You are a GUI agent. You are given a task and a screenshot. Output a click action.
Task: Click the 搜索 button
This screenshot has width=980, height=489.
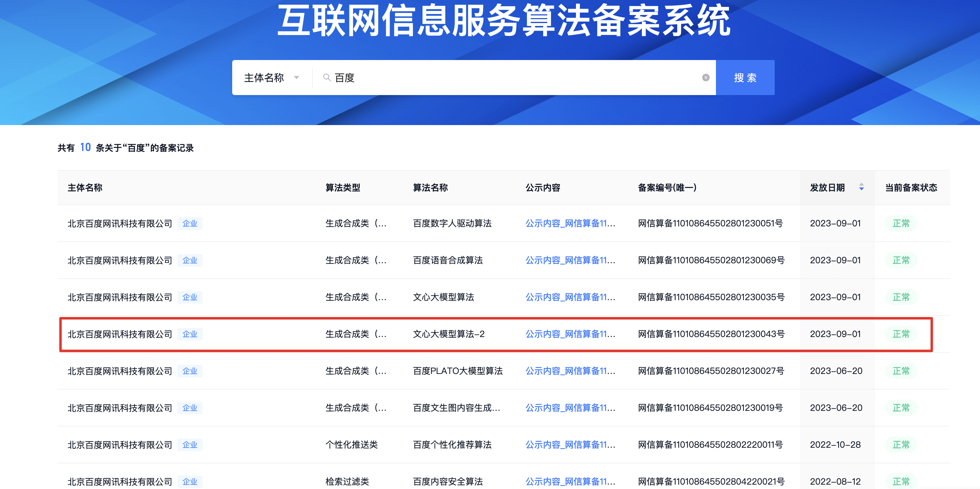tap(745, 78)
